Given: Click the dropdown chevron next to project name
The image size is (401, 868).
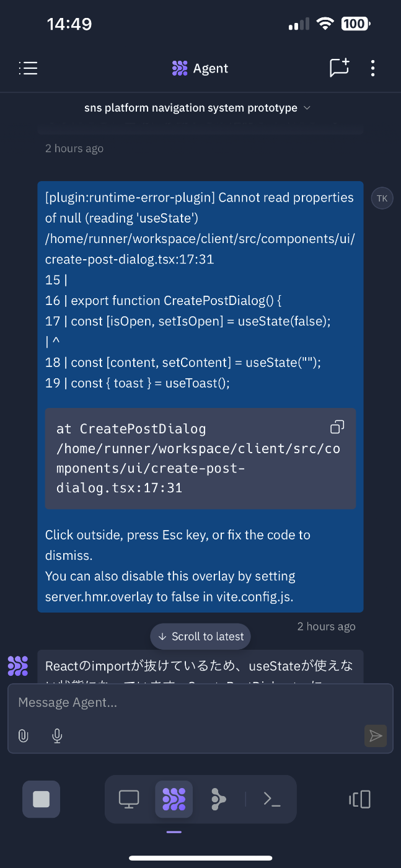Looking at the screenshot, I should point(306,108).
